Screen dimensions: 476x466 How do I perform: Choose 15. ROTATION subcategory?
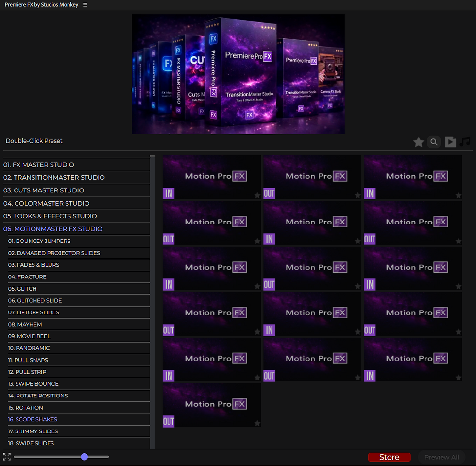click(x=79, y=408)
